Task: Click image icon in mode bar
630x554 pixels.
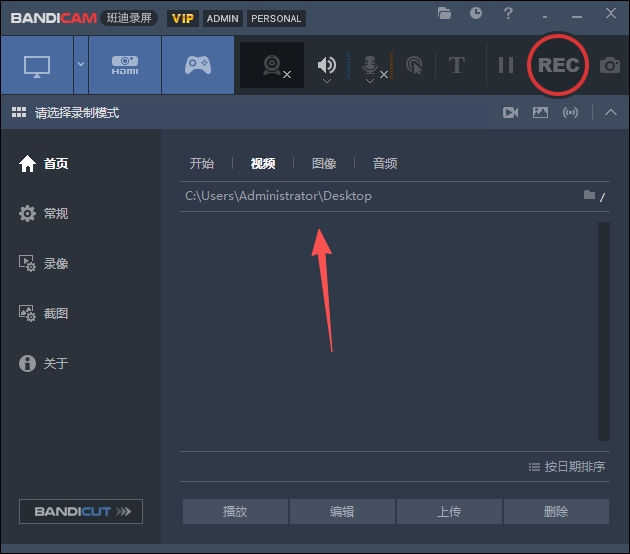Action: 540,112
